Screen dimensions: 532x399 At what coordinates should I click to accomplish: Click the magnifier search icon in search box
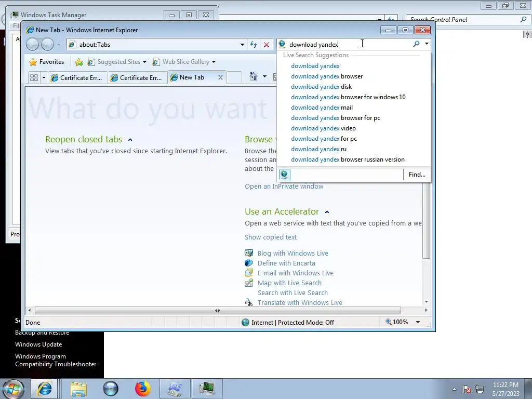[416, 44]
